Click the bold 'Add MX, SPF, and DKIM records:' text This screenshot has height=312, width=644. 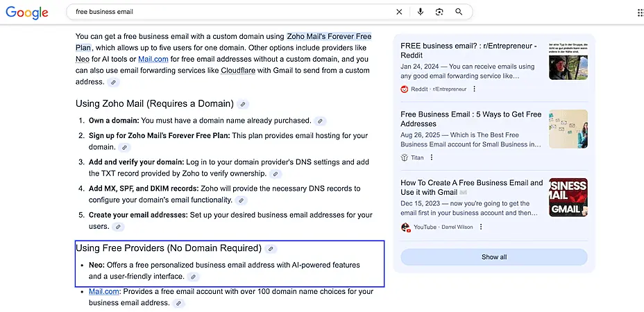(x=144, y=189)
